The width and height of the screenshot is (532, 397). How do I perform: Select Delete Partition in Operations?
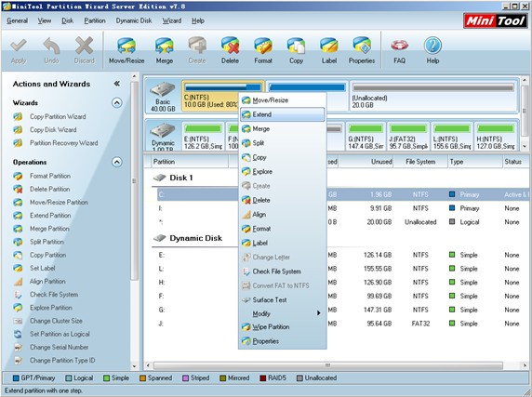[x=49, y=189]
